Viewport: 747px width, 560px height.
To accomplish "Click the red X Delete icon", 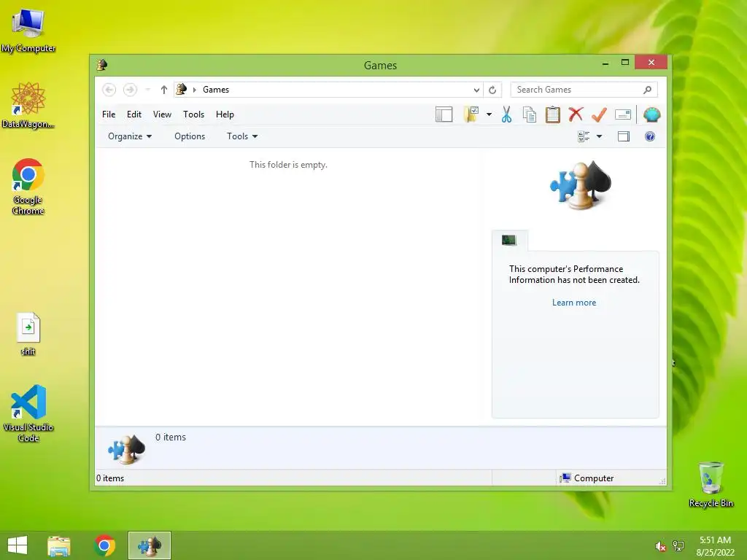I will (x=576, y=114).
